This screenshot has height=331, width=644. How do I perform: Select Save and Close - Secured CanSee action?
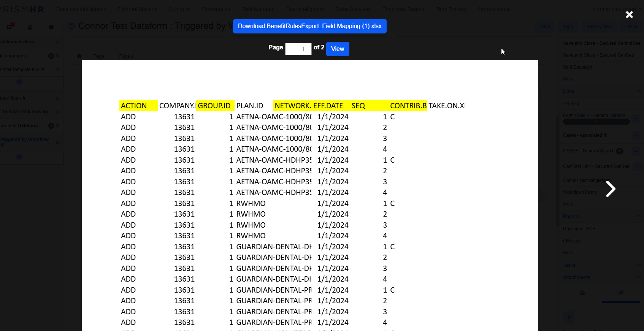[598, 55]
